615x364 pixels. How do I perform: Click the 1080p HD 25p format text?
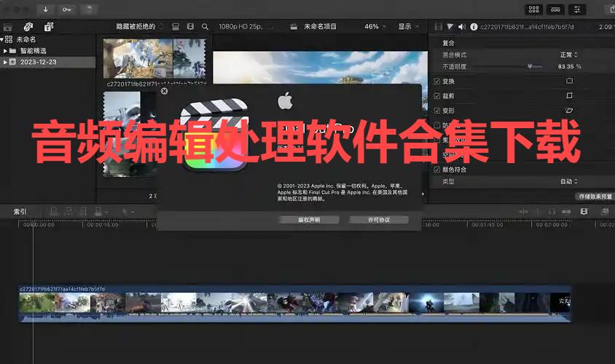point(240,27)
